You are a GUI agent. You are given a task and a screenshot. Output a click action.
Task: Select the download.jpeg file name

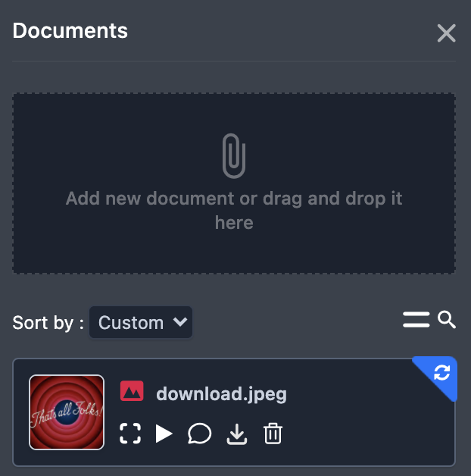tap(221, 394)
